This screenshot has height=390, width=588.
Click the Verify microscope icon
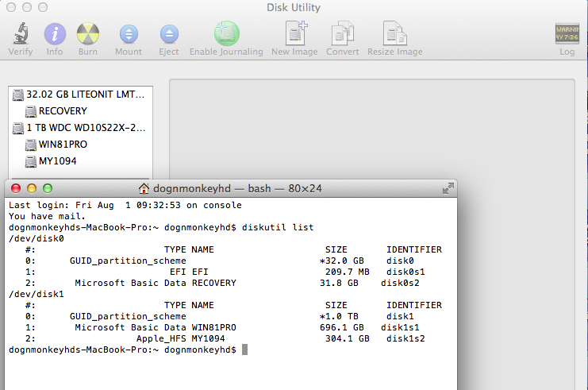20,34
